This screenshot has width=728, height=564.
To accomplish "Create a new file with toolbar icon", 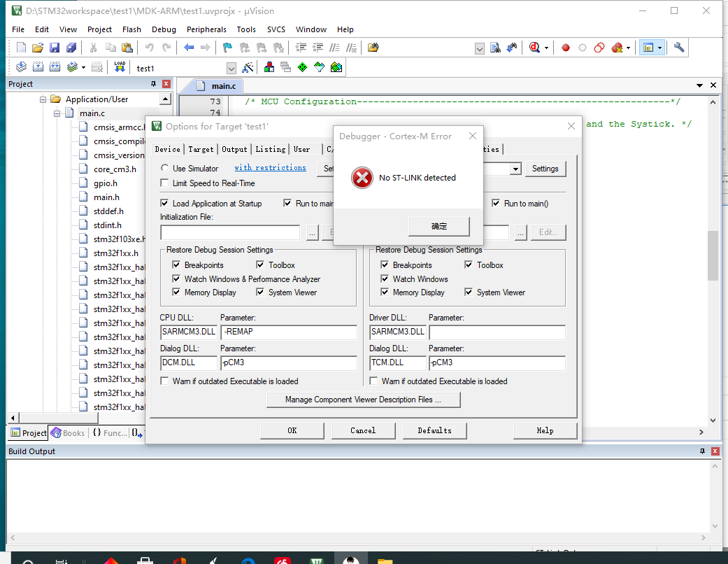I will pyautogui.click(x=21, y=48).
